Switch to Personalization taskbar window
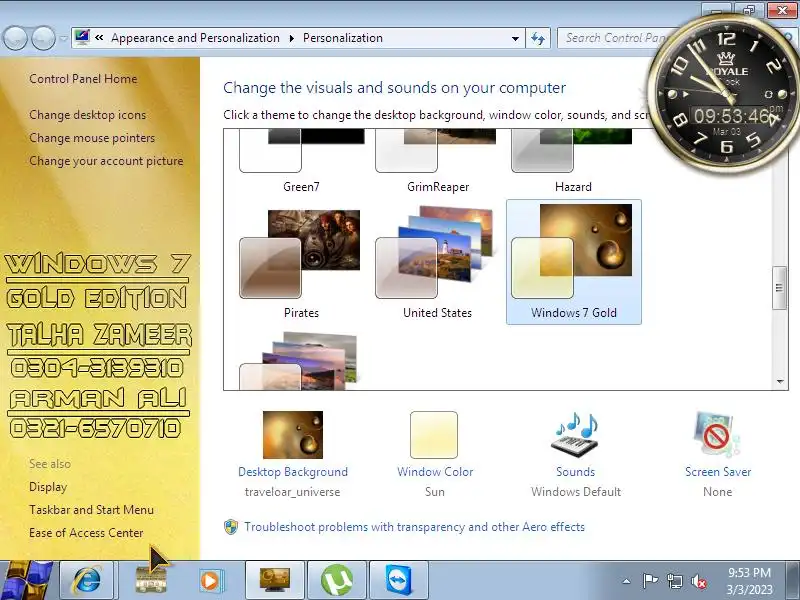 tap(274, 580)
